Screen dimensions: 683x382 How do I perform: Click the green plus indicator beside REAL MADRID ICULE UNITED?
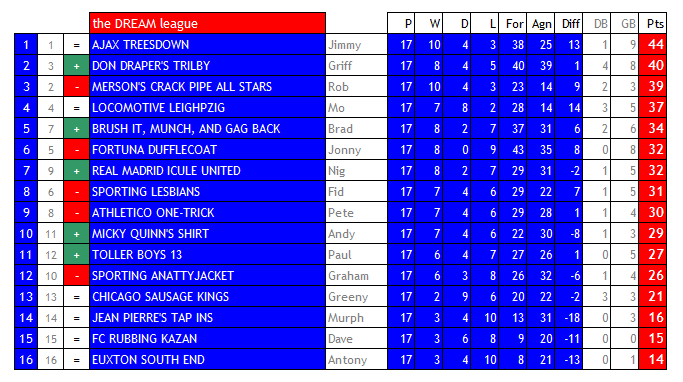point(77,171)
